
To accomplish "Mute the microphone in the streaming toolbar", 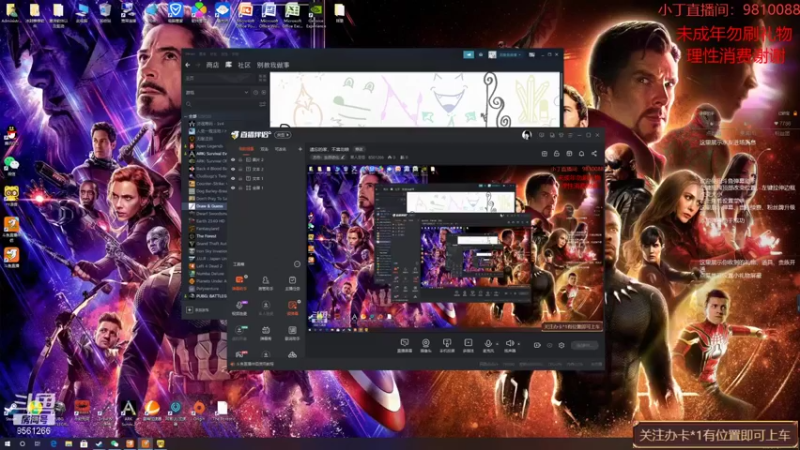I will coord(488,345).
